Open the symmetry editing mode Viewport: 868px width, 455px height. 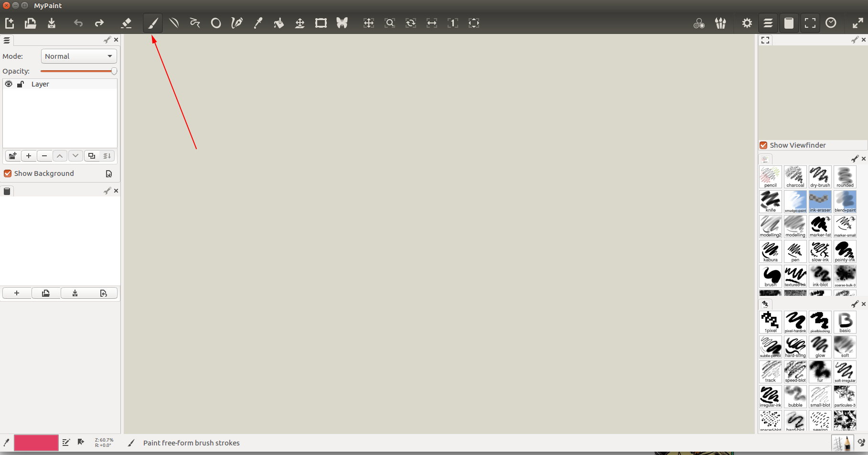click(x=342, y=22)
